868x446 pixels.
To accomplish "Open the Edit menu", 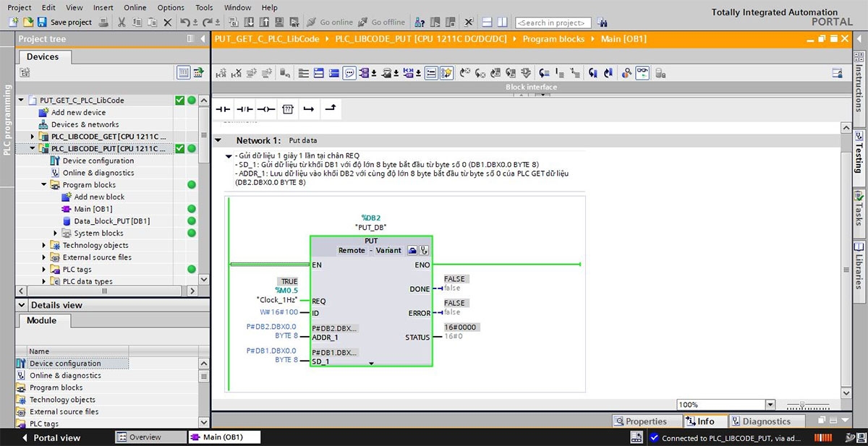I will 48,7.
